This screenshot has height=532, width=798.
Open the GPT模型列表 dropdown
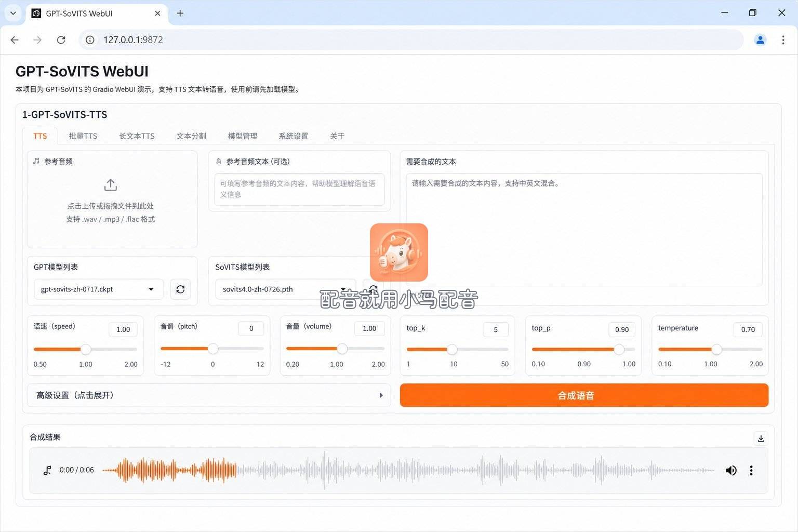click(99, 289)
